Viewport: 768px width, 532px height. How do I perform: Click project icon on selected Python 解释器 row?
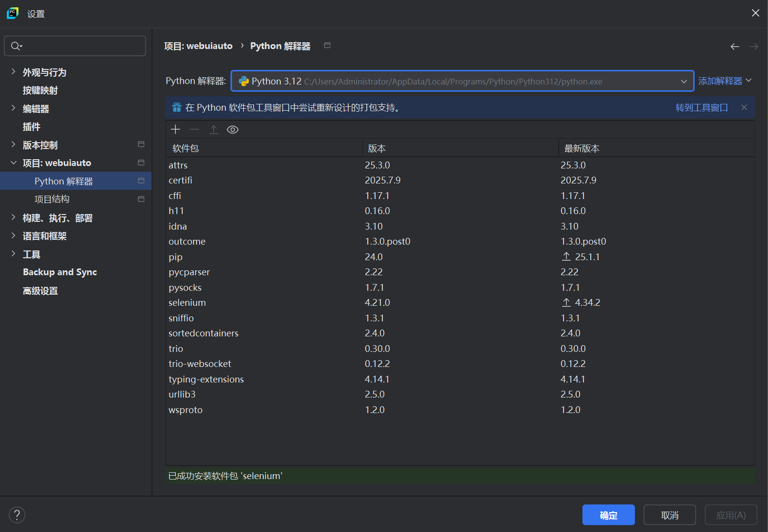(x=141, y=181)
